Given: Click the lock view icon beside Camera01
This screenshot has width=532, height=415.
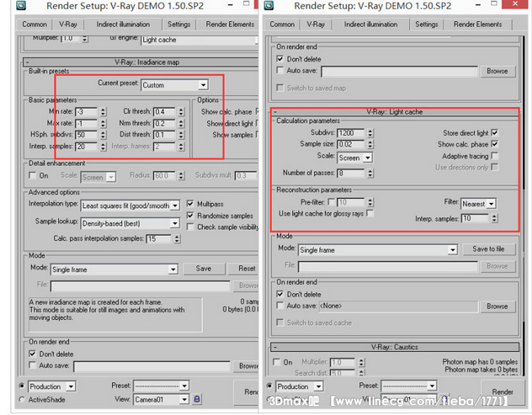Looking at the screenshot, I should 196,399.
